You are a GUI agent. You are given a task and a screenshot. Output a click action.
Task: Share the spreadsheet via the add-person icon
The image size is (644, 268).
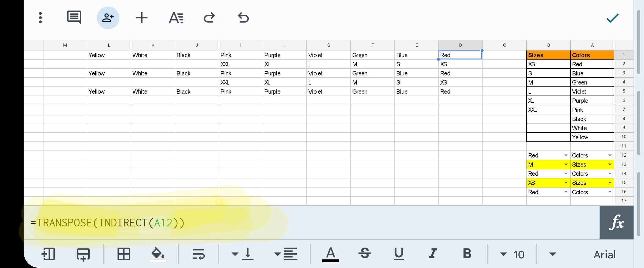108,17
